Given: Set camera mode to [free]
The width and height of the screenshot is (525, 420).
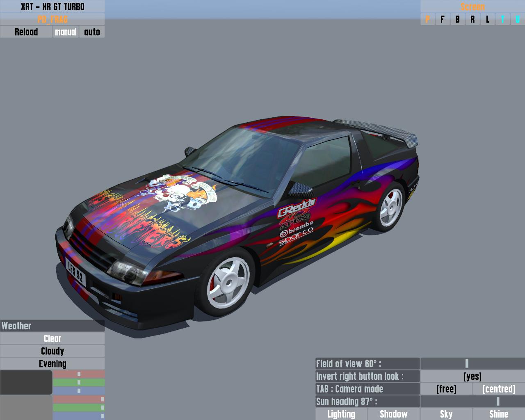Looking at the screenshot, I should pos(446,389).
